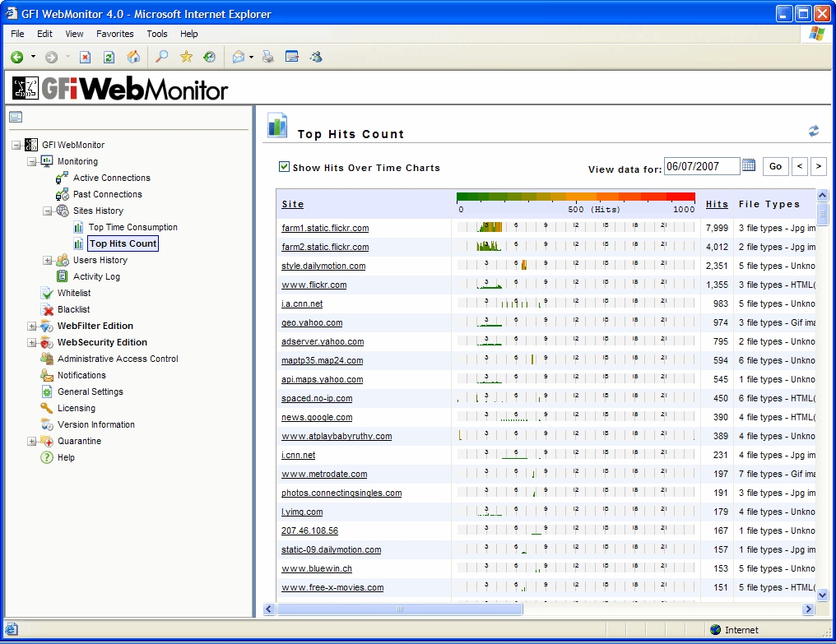Click the Whitelist checkmark icon
Screen dimensions: 836x644
pos(47,293)
